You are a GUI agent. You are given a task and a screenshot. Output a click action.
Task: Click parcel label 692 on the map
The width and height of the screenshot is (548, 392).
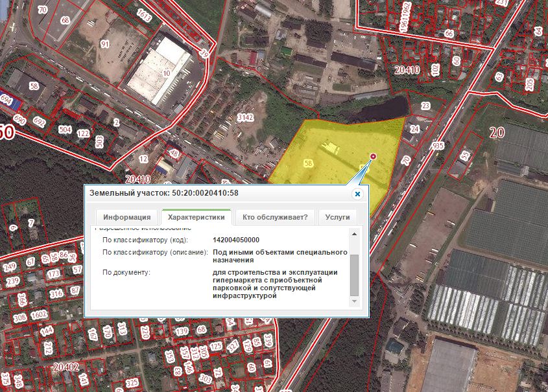[39, 122]
